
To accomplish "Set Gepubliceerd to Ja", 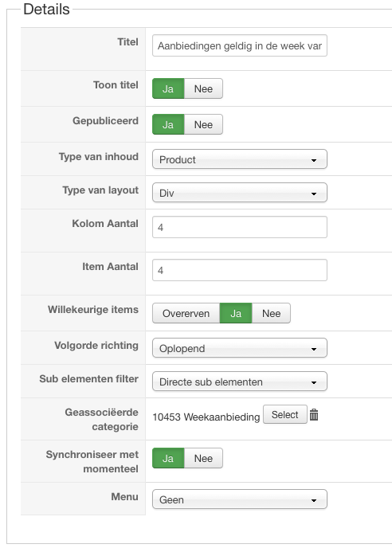I will (x=168, y=124).
